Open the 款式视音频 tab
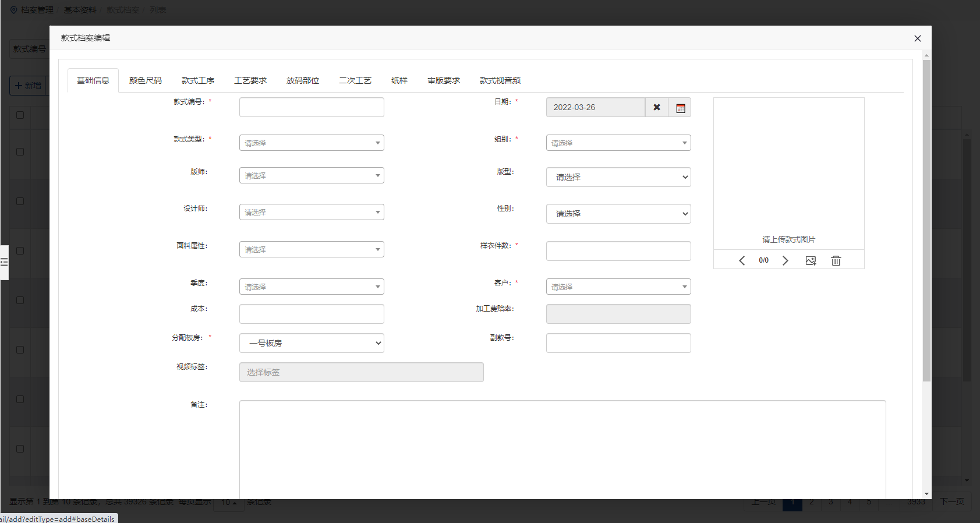 pyautogui.click(x=500, y=80)
